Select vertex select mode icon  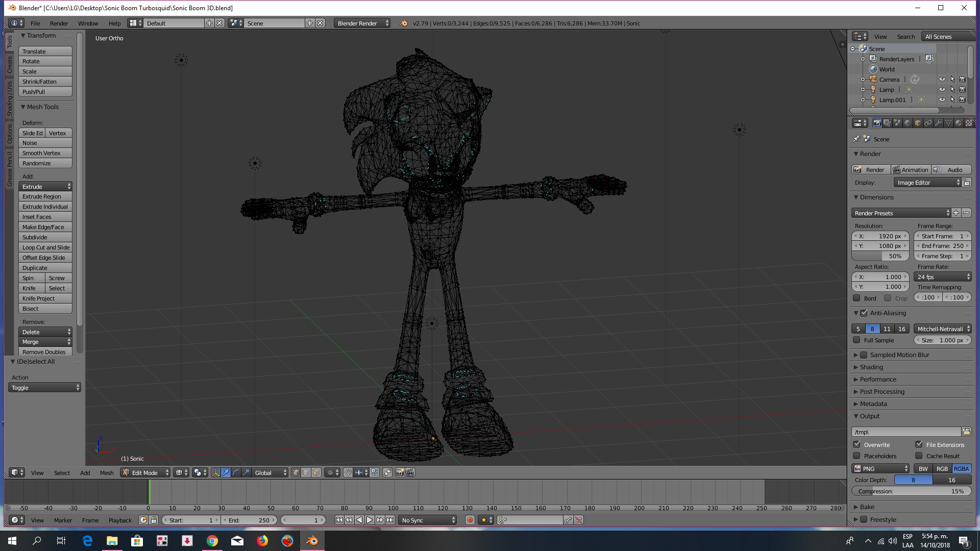(296, 472)
